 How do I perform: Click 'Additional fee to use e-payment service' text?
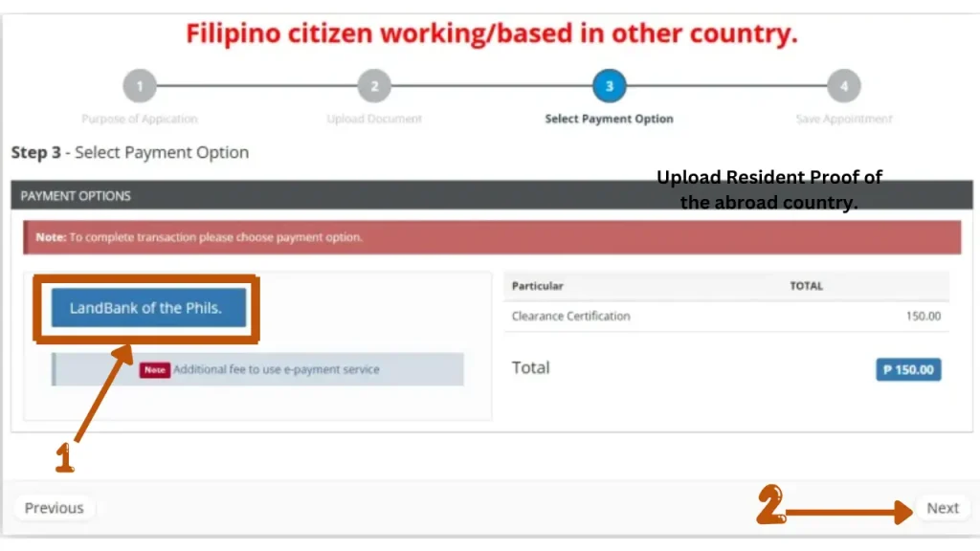coord(277,369)
